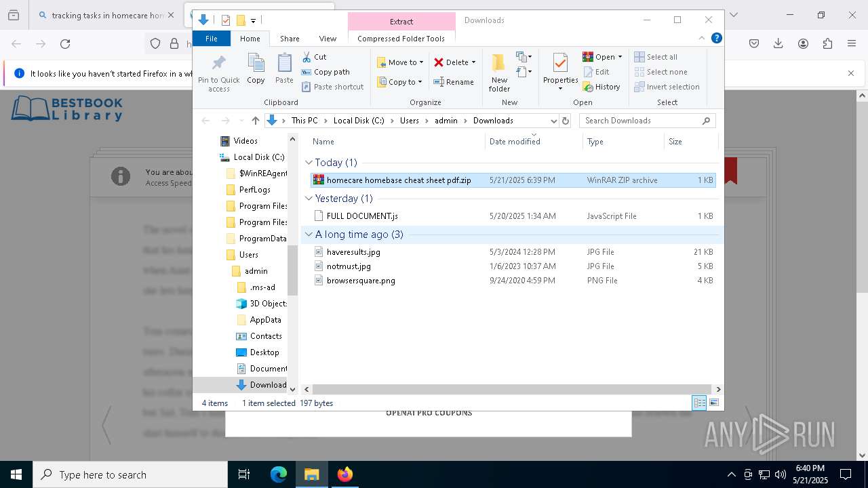
Task: Open Firefox Extensions puzzle icon
Action: click(827, 44)
